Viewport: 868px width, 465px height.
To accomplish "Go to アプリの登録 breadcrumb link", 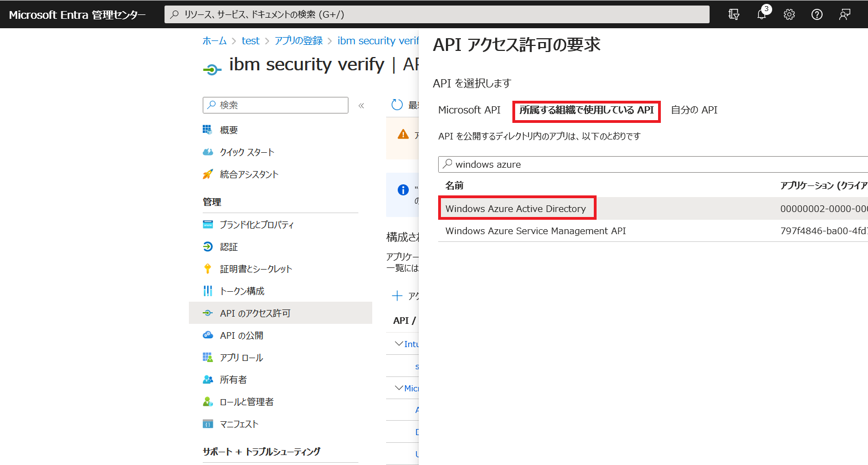I will coord(299,40).
